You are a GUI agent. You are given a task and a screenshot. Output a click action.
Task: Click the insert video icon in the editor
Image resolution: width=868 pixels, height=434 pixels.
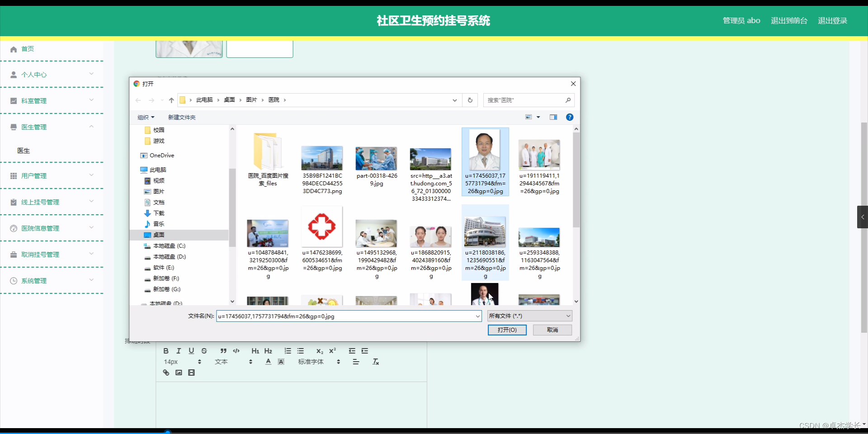pyautogui.click(x=191, y=373)
